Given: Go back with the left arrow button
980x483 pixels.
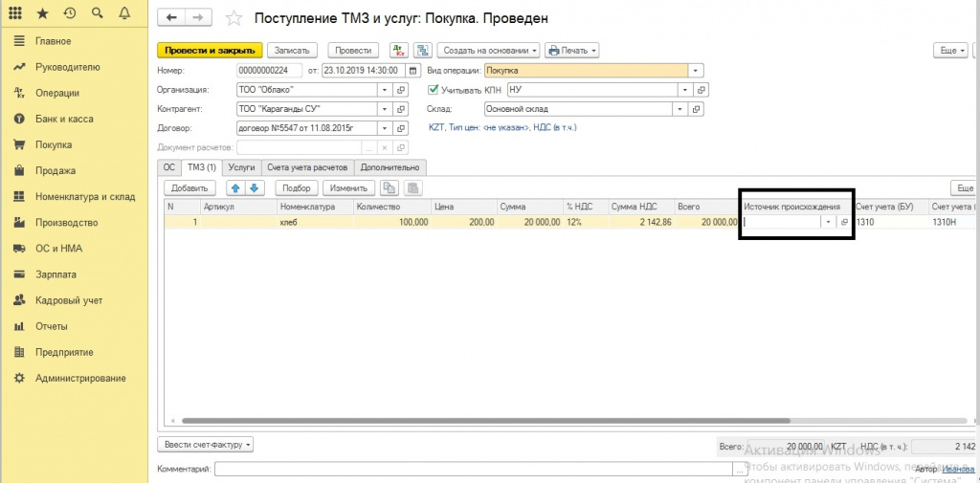Looking at the screenshot, I should pos(170,18).
